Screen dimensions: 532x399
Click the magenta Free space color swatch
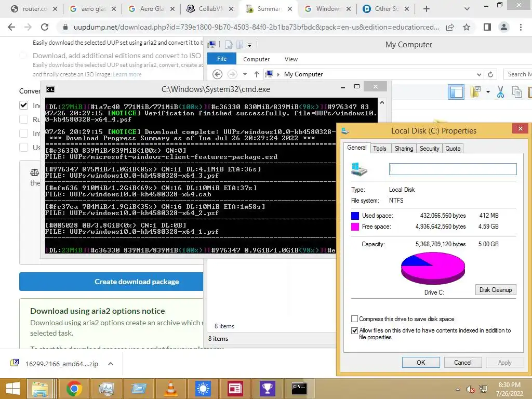tap(355, 227)
